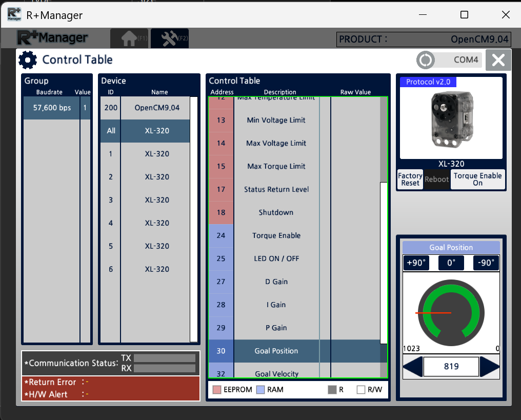
Task: Click the COM4 port label
Action: (466, 60)
